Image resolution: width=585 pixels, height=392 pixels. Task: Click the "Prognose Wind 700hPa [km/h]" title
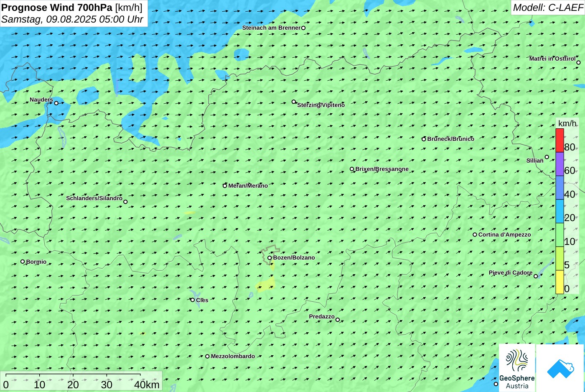click(72, 8)
